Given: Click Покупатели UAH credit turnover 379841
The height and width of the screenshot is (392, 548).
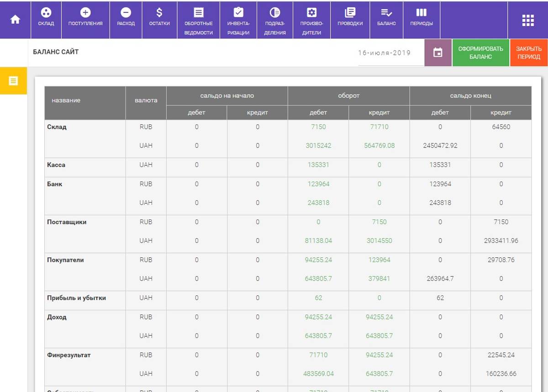Looking at the screenshot, I should click(x=379, y=278).
